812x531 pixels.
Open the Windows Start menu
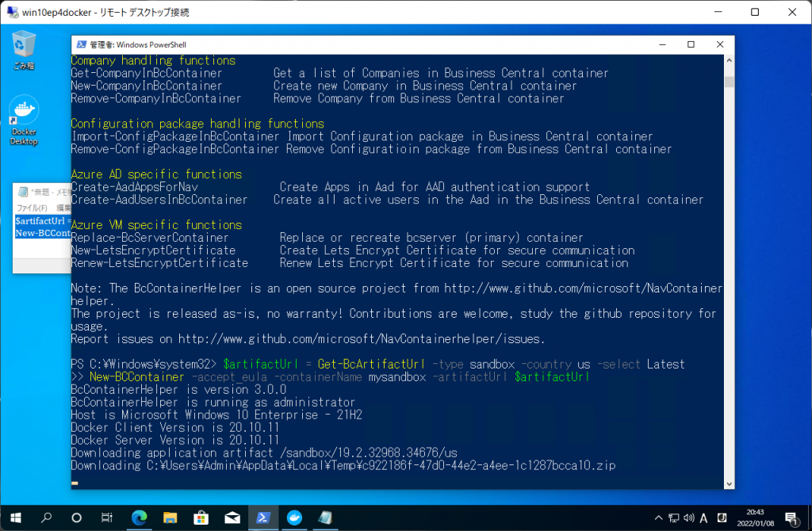(x=16, y=518)
